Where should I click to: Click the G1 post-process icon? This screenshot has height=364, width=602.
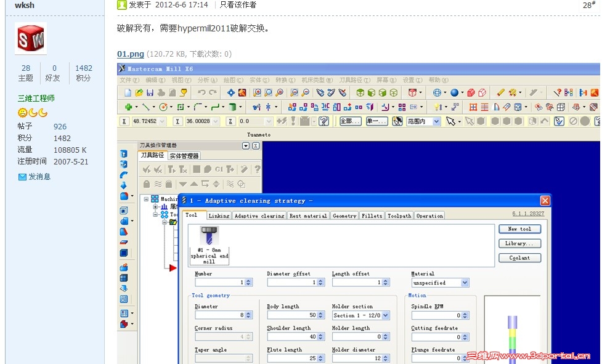point(219,169)
